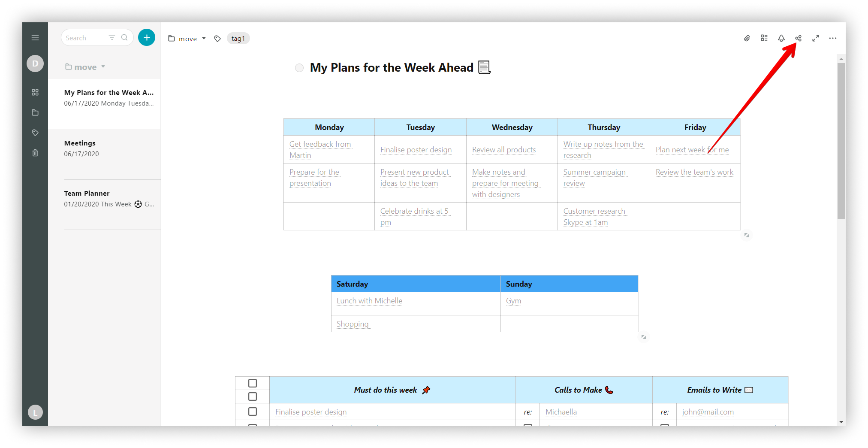Click Emails to Write header
The height and width of the screenshot is (448, 868).
point(720,390)
